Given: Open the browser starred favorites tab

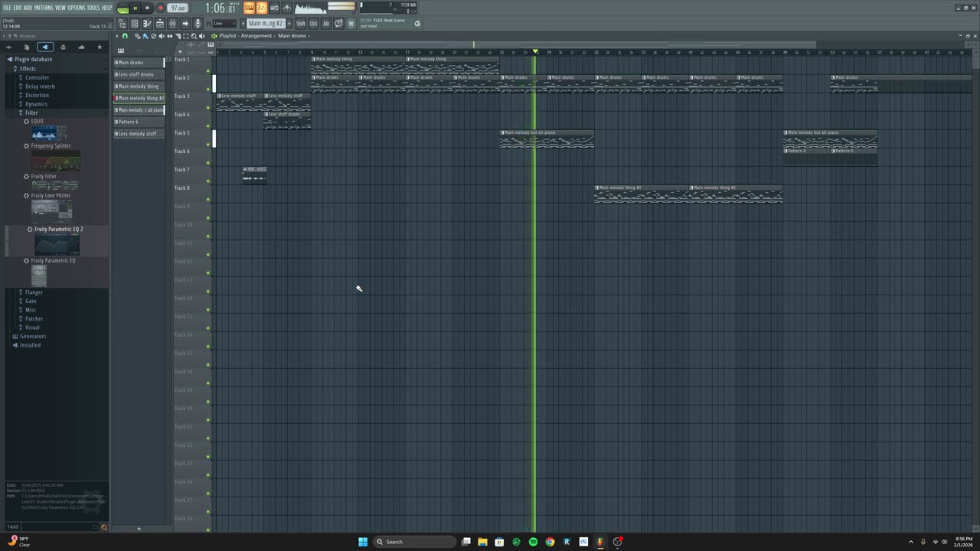Looking at the screenshot, I should tap(99, 47).
